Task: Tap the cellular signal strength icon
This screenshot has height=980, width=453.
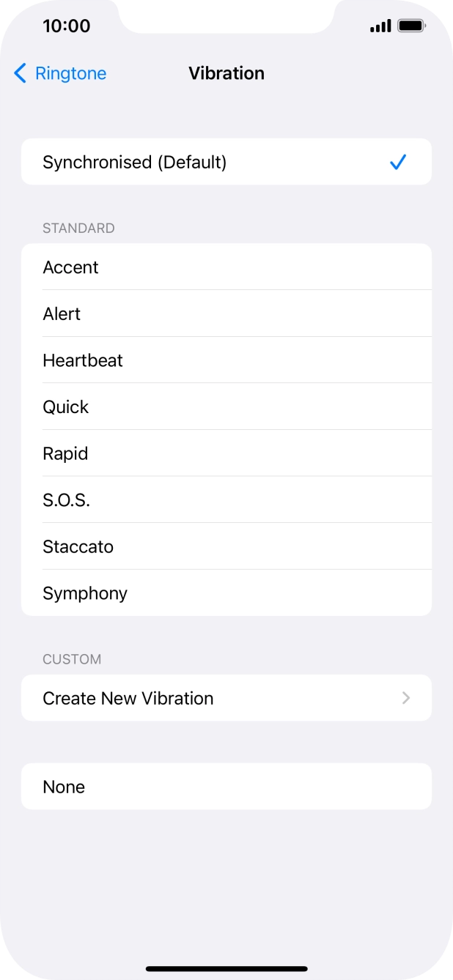Action: pyautogui.click(x=380, y=26)
